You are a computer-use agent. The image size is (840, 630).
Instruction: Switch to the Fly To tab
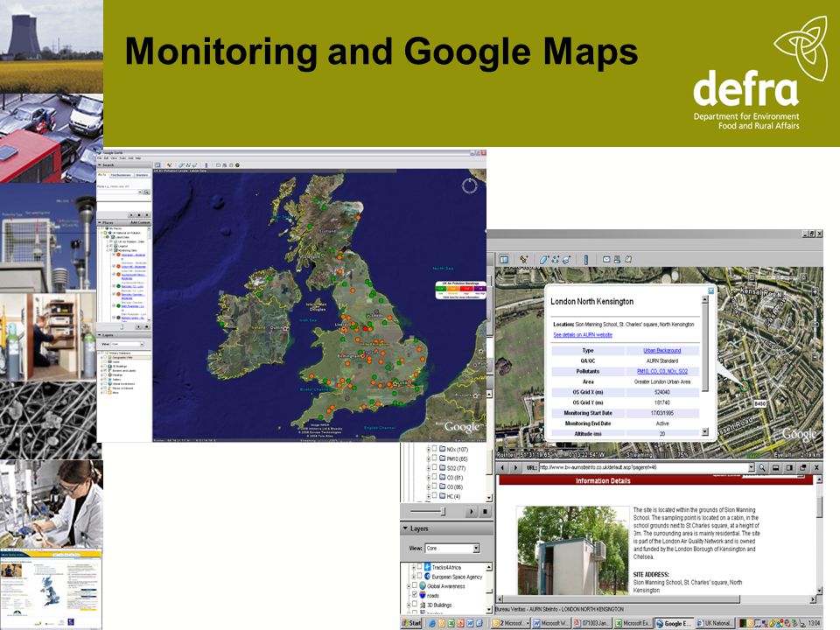[x=102, y=175]
